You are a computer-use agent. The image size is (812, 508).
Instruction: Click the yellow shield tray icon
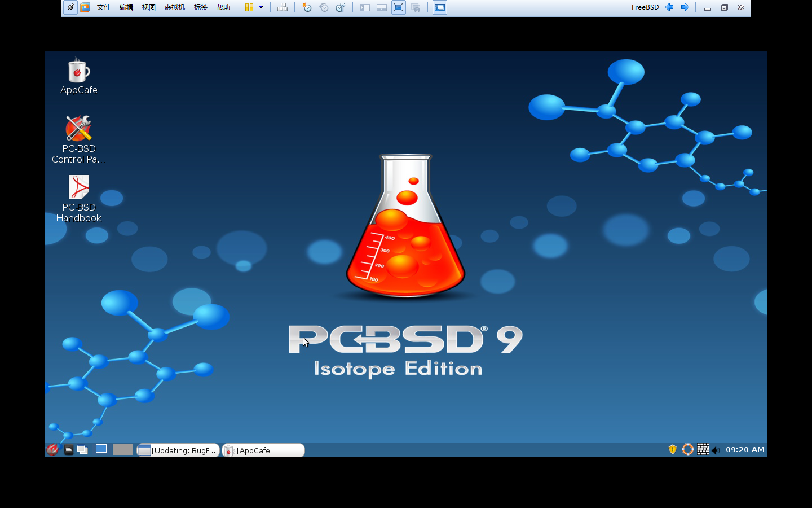(673, 449)
